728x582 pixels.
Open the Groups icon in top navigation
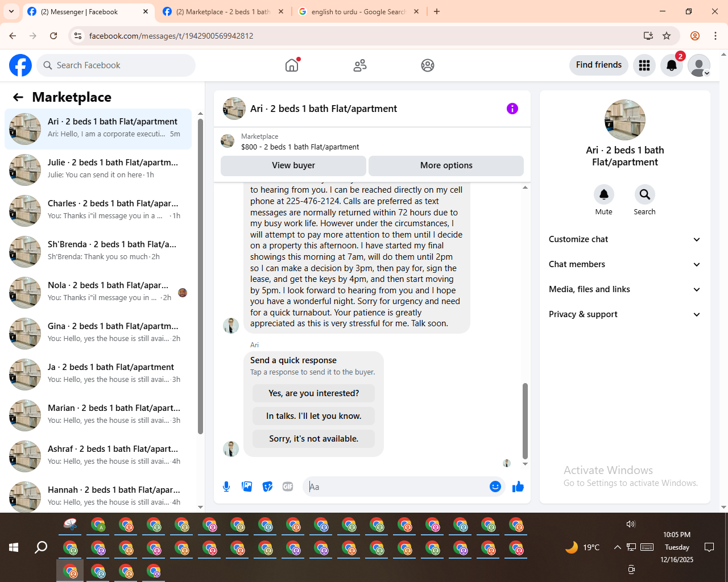click(x=428, y=65)
